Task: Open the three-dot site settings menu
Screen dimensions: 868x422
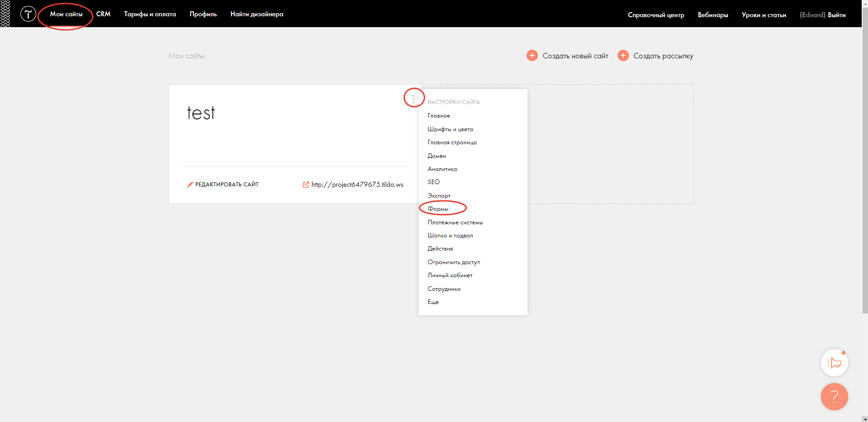Action: 413,98
